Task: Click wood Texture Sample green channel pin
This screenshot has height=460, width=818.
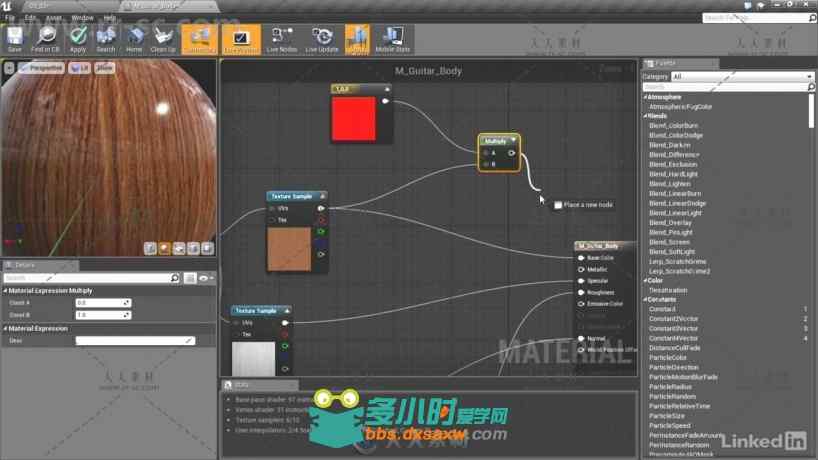Action: click(x=321, y=232)
